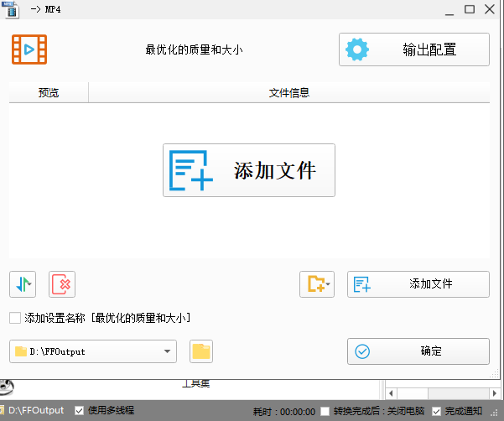
Task: Open 输出配置 output settings
Action: coord(414,49)
